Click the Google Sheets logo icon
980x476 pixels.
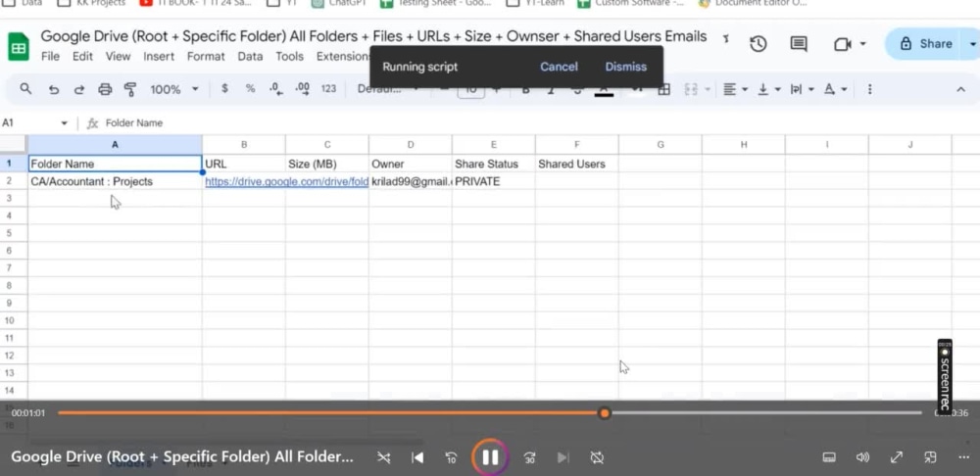(18, 47)
